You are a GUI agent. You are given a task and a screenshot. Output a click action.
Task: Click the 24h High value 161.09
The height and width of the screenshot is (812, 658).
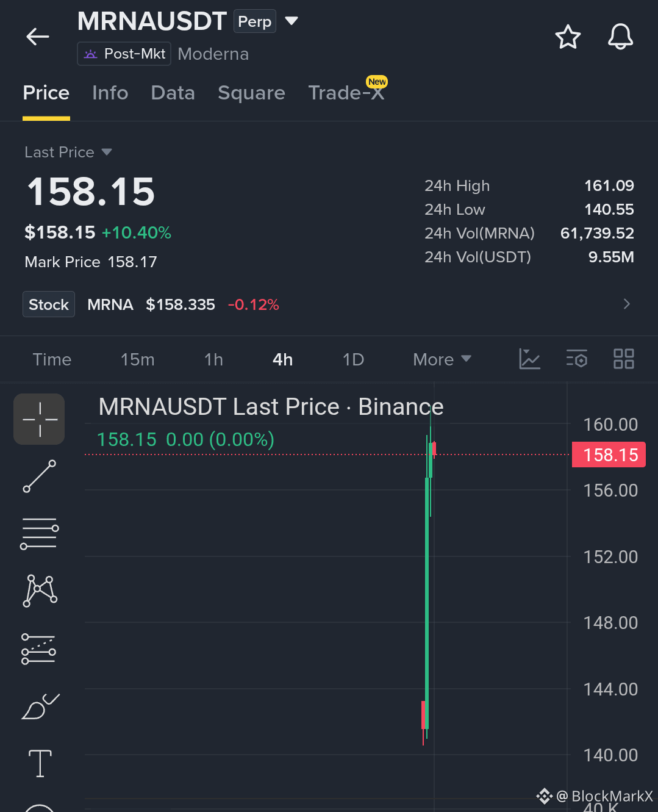click(x=609, y=185)
